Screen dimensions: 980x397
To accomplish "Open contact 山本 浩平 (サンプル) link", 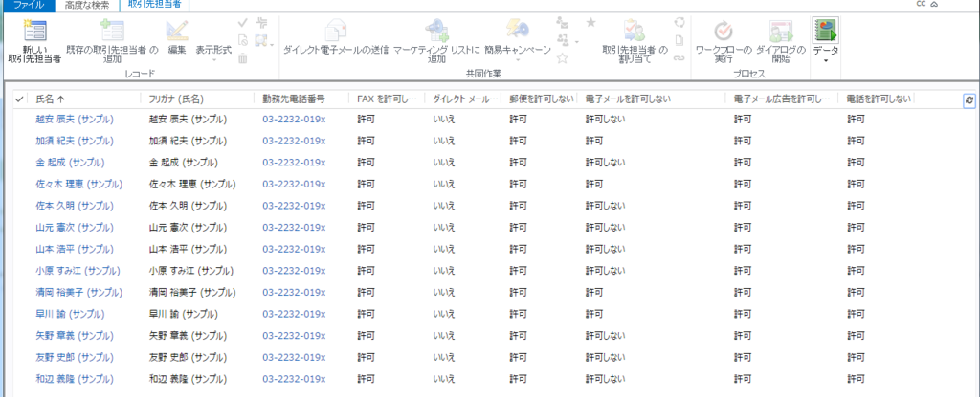I will tap(75, 249).
